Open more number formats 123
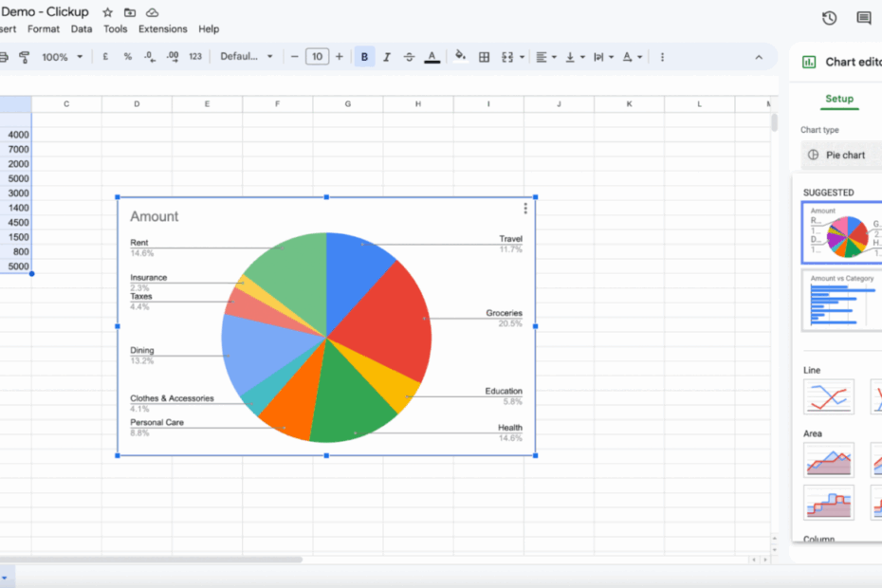Image resolution: width=882 pixels, height=588 pixels. [195, 57]
